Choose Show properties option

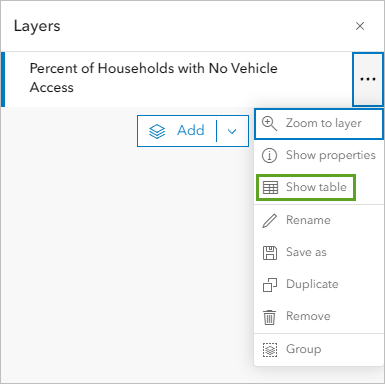click(x=319, y=155)
